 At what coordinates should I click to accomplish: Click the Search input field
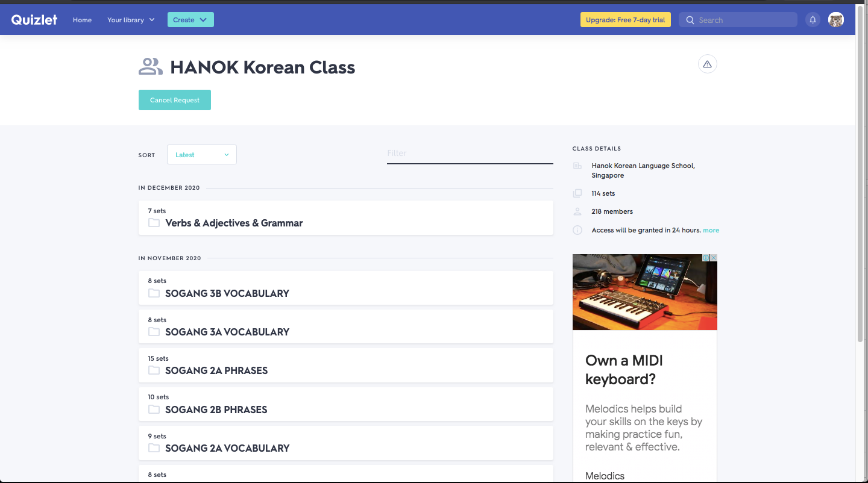pos(738,20)
